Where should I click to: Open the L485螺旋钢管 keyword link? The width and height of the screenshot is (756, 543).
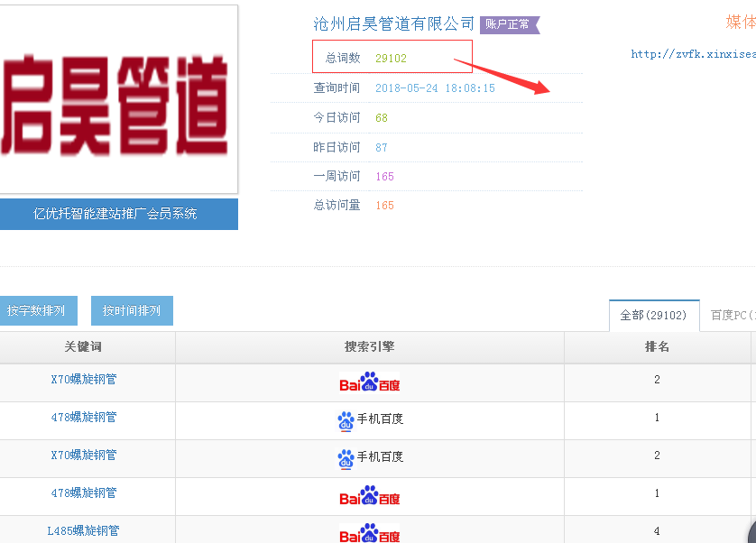point(82,531)
